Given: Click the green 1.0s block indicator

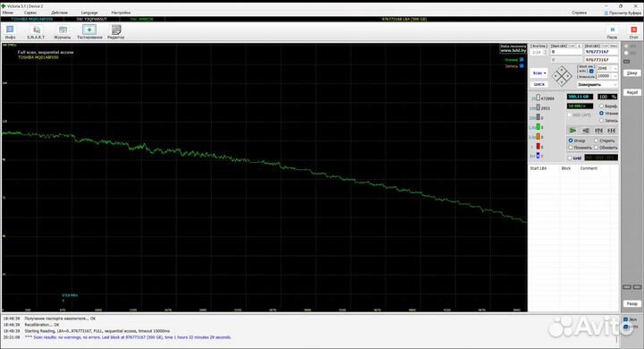Looking at the screenshot, I should click(x=538, y=127).
